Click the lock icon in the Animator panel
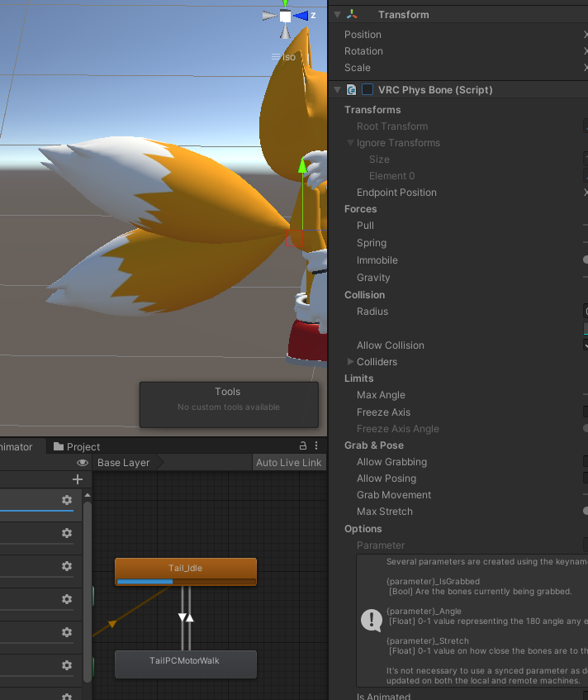 [303, 446]
